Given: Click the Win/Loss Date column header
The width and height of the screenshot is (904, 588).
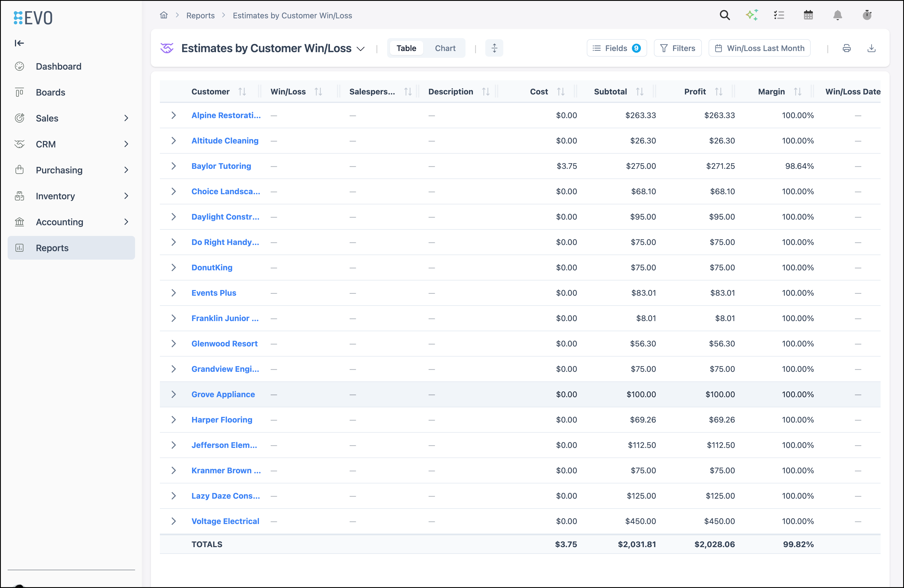Looking at the screenshot, I should click(x=853, y=92).
